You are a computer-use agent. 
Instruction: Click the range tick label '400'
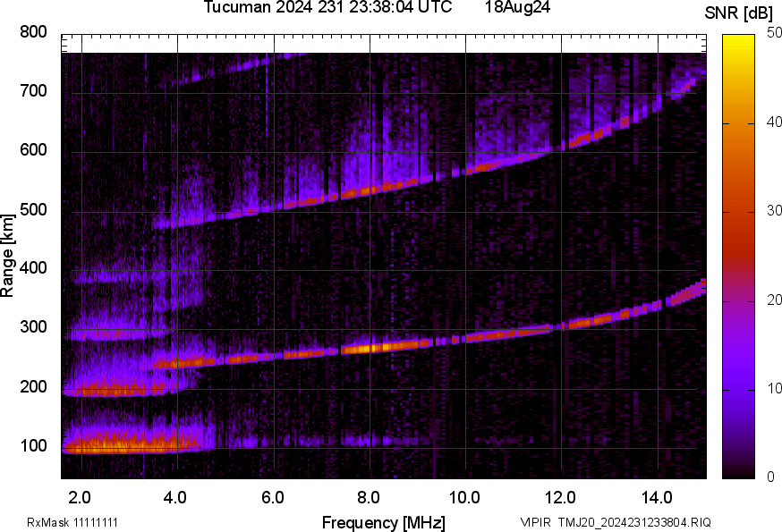tap(33, 268)
